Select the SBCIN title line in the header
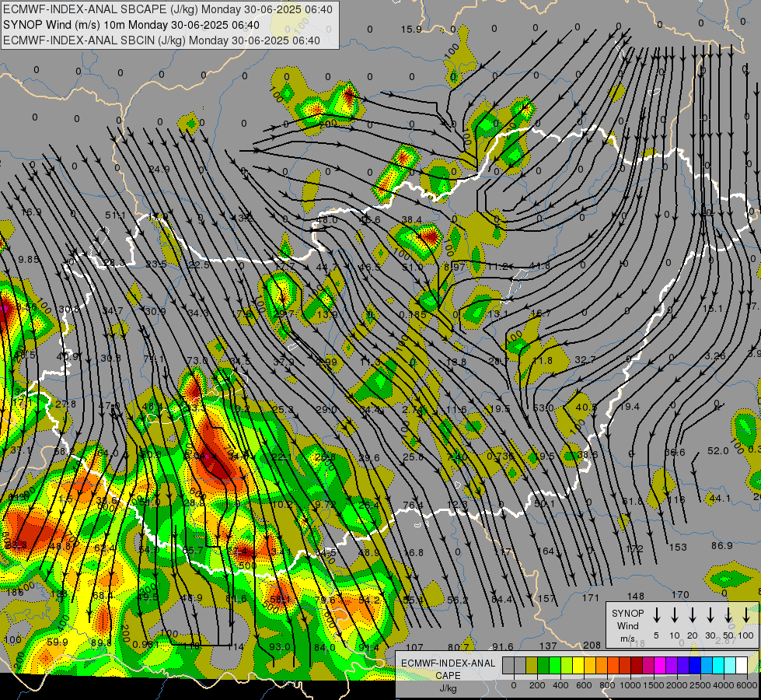 point(162,40)
